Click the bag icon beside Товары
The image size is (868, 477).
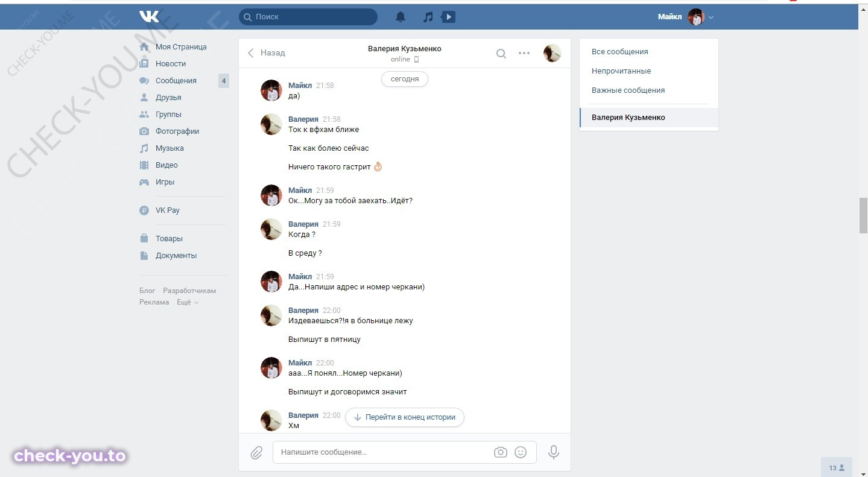(144, 238)
